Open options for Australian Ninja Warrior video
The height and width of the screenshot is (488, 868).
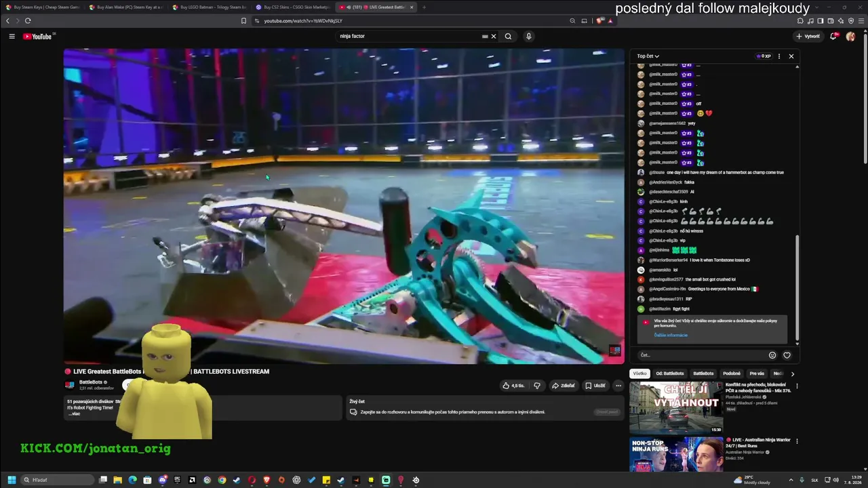tap(797, 441)
